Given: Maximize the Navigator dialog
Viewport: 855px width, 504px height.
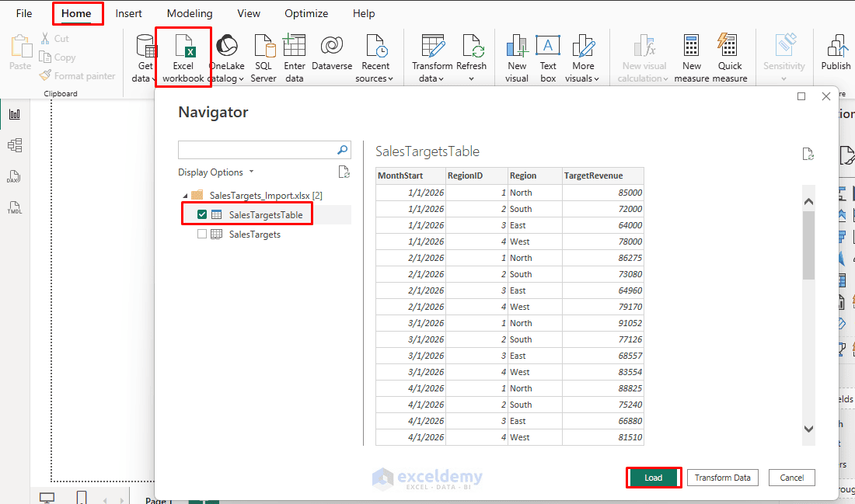Looking at the screenshot, I should [801, 96].
